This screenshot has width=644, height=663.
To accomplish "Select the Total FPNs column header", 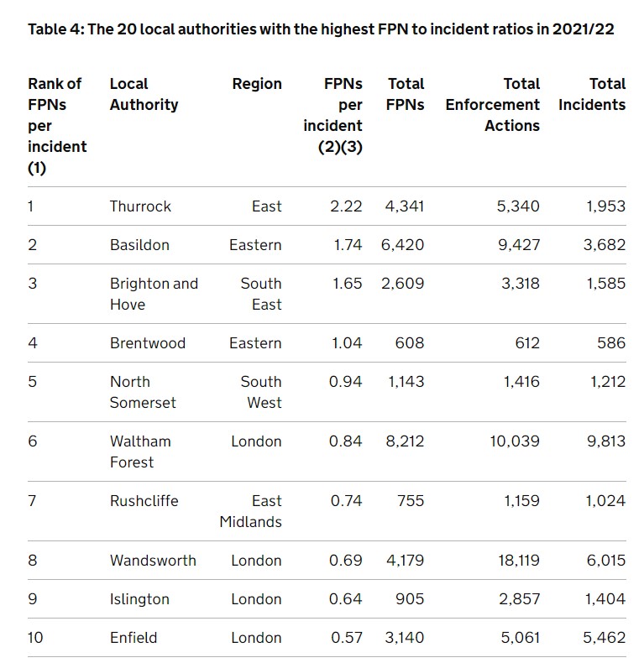I will point(405,94).
